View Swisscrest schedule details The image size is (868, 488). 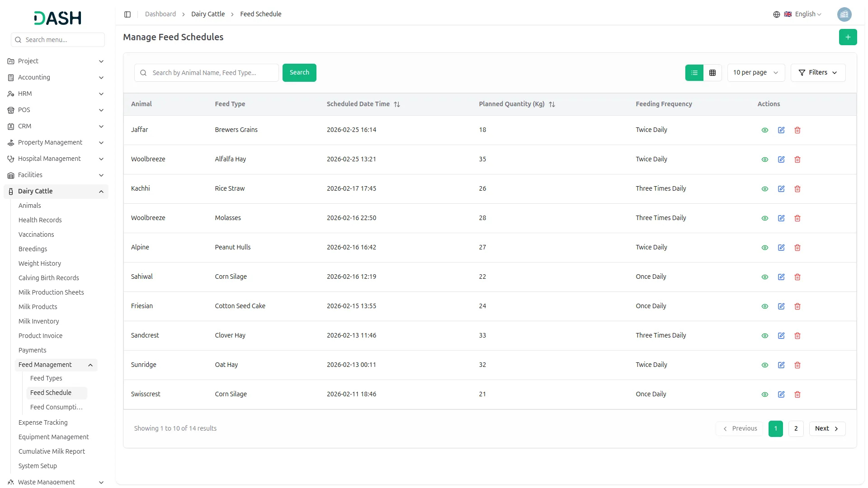tap(764, 394)
